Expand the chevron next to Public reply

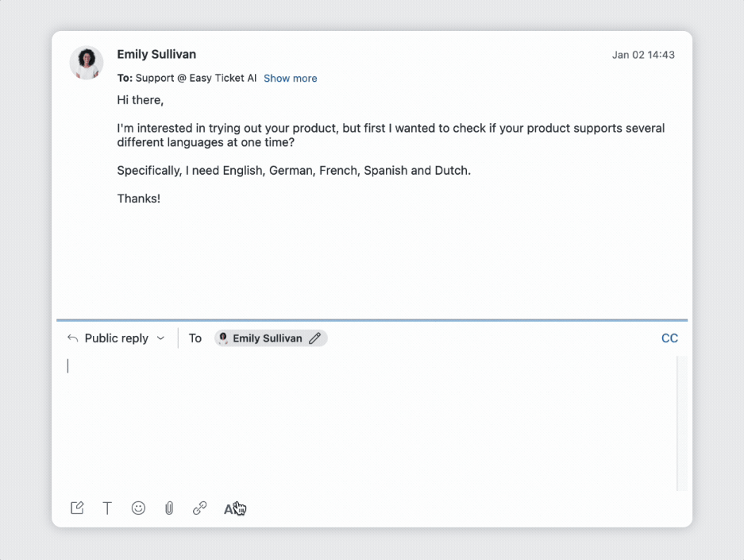click(x=161, y=338)
